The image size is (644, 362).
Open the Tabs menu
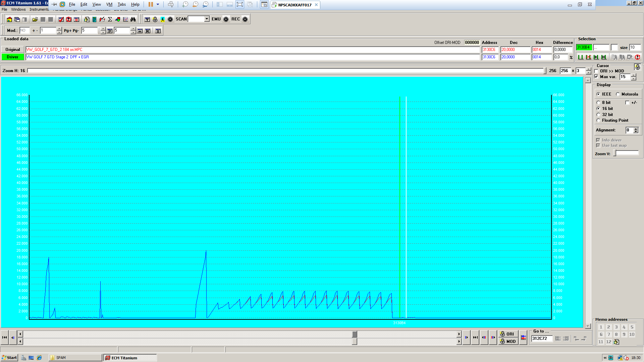coord(122,4)
